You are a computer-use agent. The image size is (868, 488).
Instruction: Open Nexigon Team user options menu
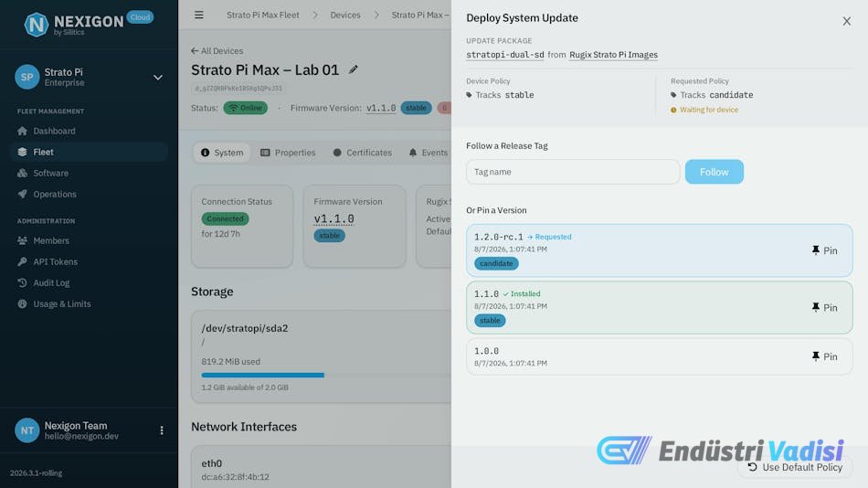pos(162,430)
